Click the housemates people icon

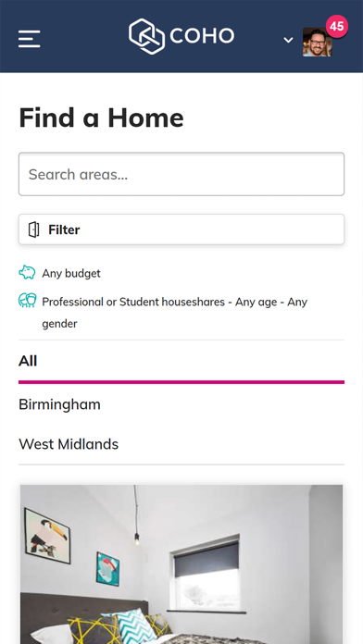click(27, 300)
